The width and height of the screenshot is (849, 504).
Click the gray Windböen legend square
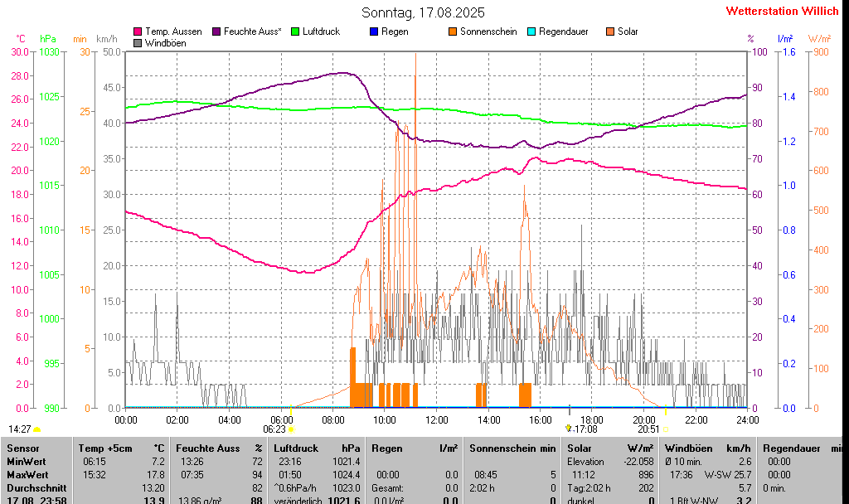coord(138,42)
